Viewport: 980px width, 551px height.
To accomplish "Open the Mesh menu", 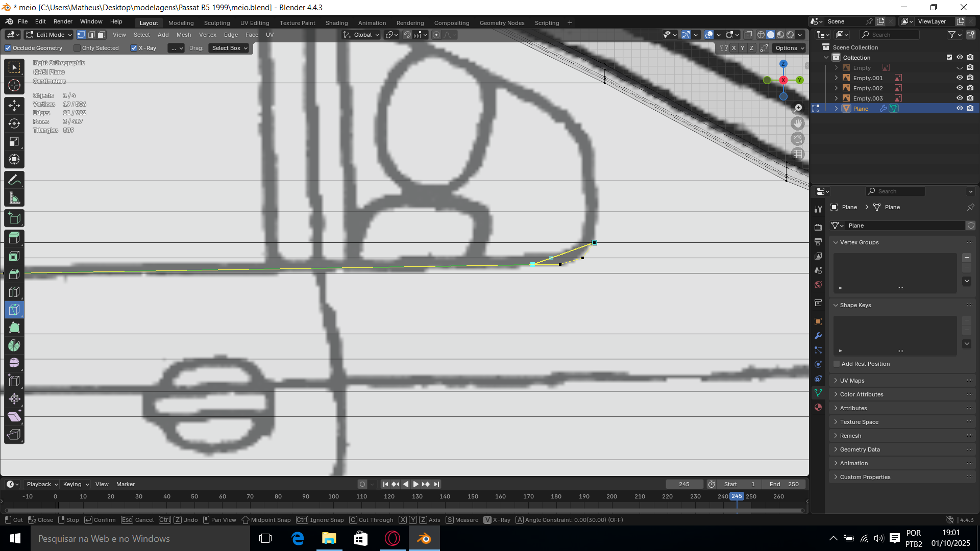I will tap(184, 35).
